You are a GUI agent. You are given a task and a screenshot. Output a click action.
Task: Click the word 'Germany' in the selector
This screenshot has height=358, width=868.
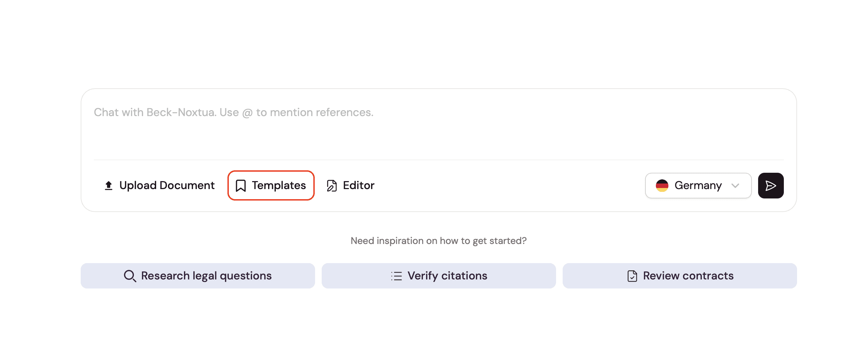[698, 186]
